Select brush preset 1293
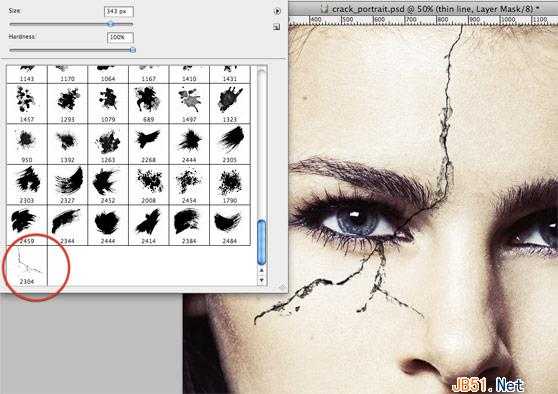Screen dimensions: 558x394 (67, 104)
